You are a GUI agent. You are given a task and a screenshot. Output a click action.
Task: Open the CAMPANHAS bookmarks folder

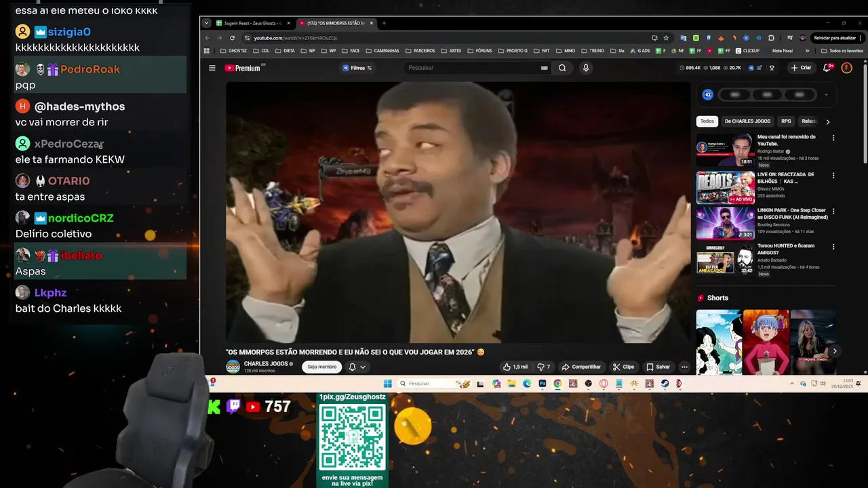pyautogui.click(x=382, y=51)
